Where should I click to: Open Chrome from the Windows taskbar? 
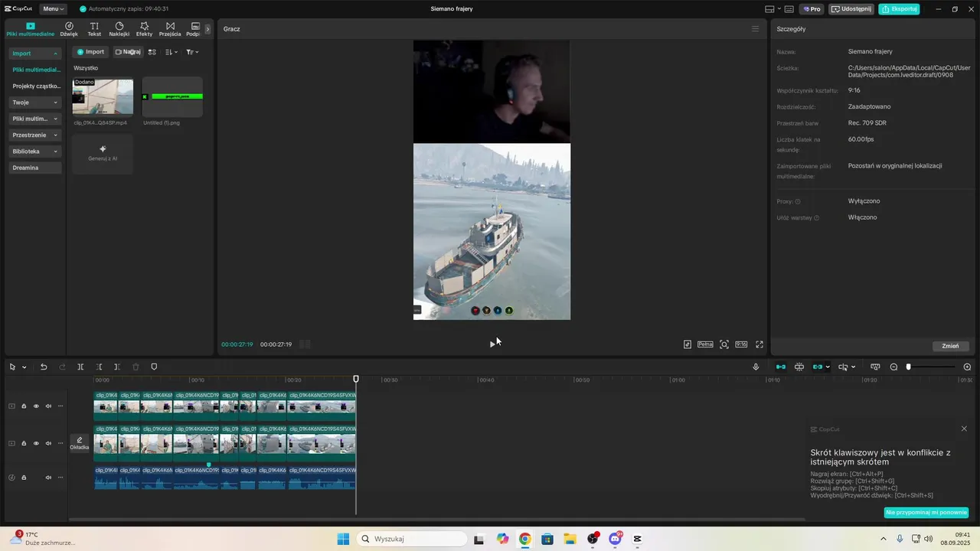(524, 539)
